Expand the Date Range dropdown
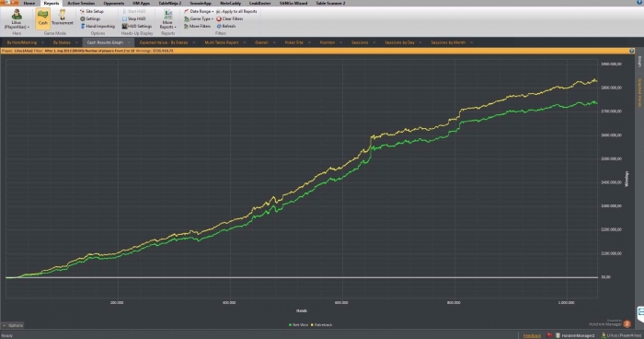 pos(199,12)
